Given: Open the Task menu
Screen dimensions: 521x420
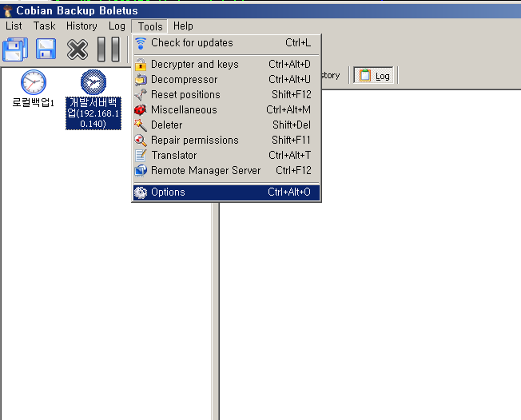Looking at the screenshot, I should click(44, 26).
